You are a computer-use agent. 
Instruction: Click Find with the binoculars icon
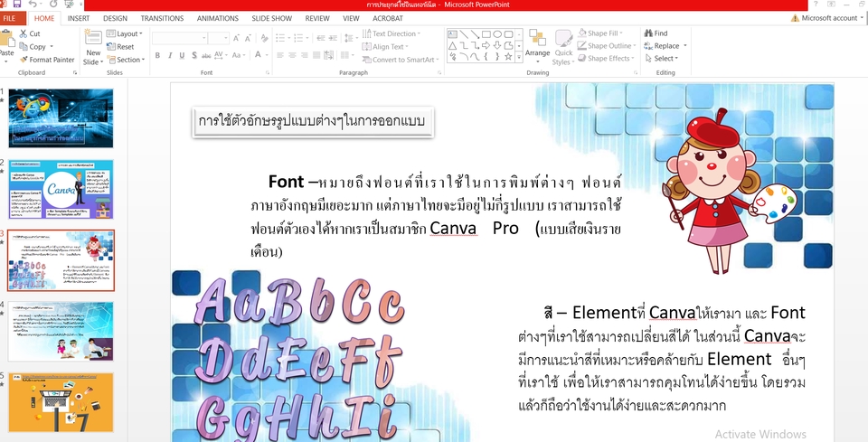tap(656, 33)
